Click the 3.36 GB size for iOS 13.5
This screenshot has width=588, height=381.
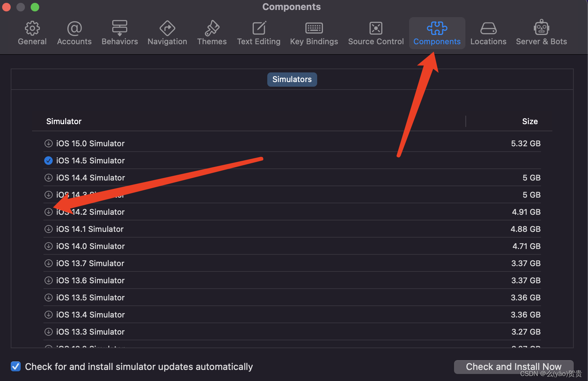click(x=526, y=298)
